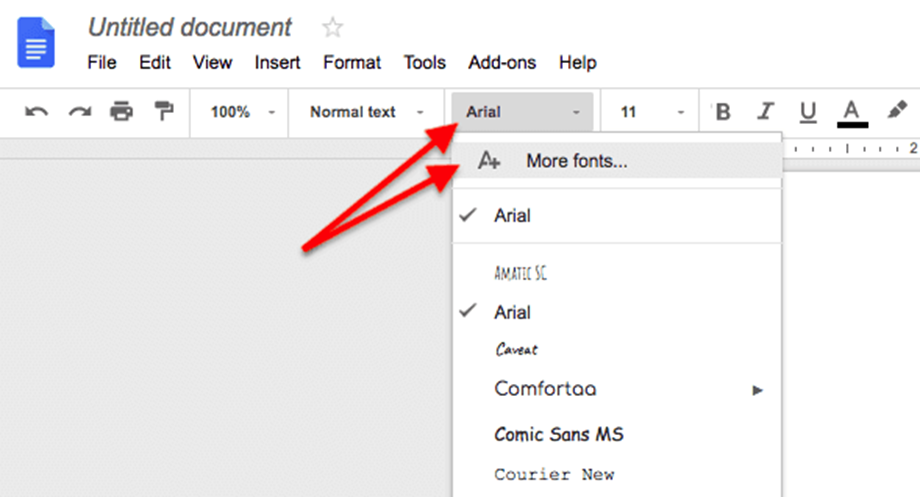Open the View menu
Viewport: 920px width, 497px height.
(x=212, y=62)
